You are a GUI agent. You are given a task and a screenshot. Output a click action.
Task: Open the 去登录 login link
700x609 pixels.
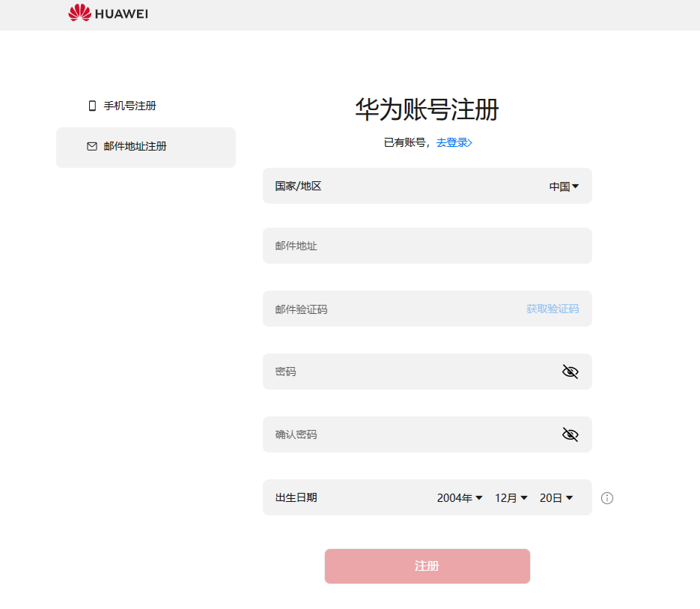tap(454, 142)
